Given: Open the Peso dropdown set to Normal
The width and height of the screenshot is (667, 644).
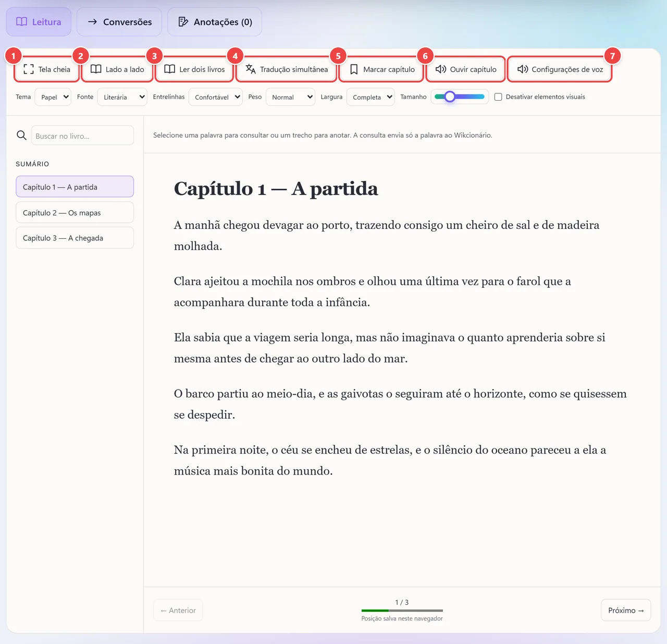Looking at the screenshot, I should click(290, 97).
